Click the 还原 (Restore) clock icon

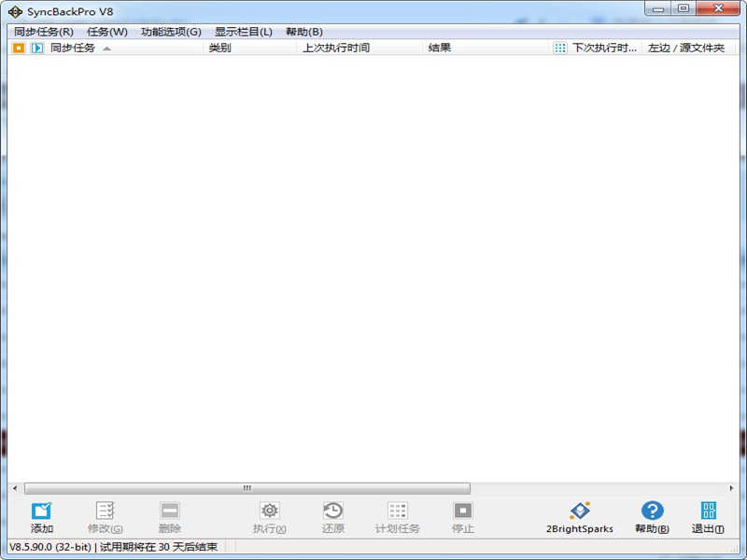[x=332, y=511]
